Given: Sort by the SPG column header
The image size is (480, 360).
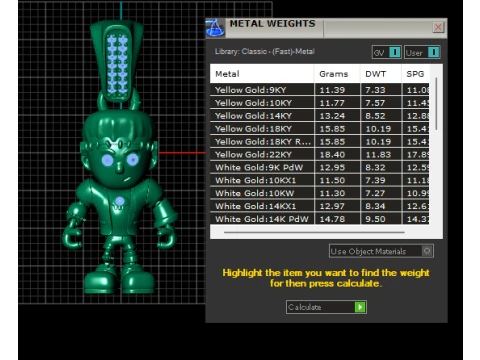Looking at the screenshot, I should (415, 74).
